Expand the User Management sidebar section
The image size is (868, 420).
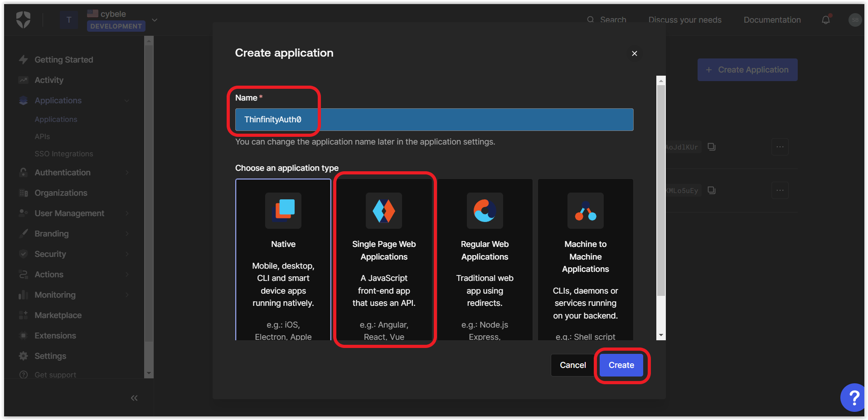[x=69, y=213]
